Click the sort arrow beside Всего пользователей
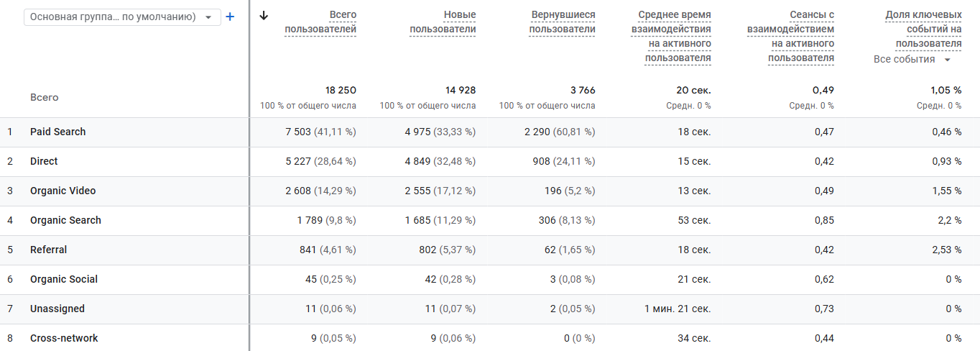This screenshot has height=351, width=980. pyautogui.click(x=264, y=16)
